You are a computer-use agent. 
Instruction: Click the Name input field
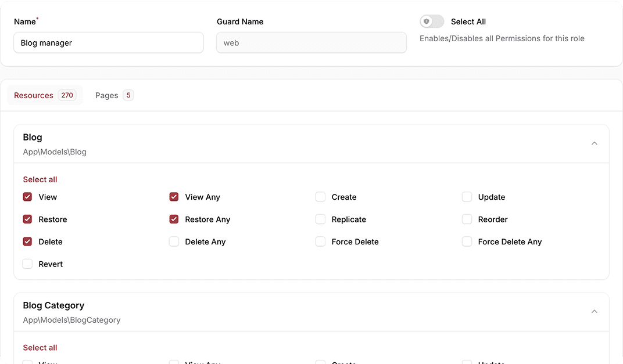(x=109, y=43)
